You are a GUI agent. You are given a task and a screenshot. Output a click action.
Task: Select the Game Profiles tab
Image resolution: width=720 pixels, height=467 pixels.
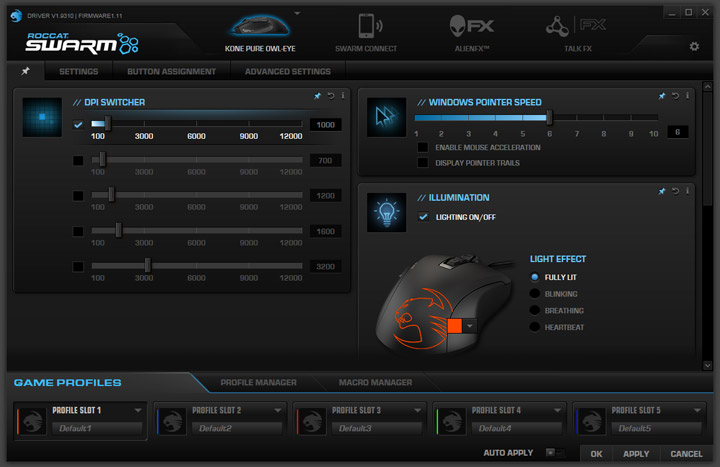coord(68,383)
